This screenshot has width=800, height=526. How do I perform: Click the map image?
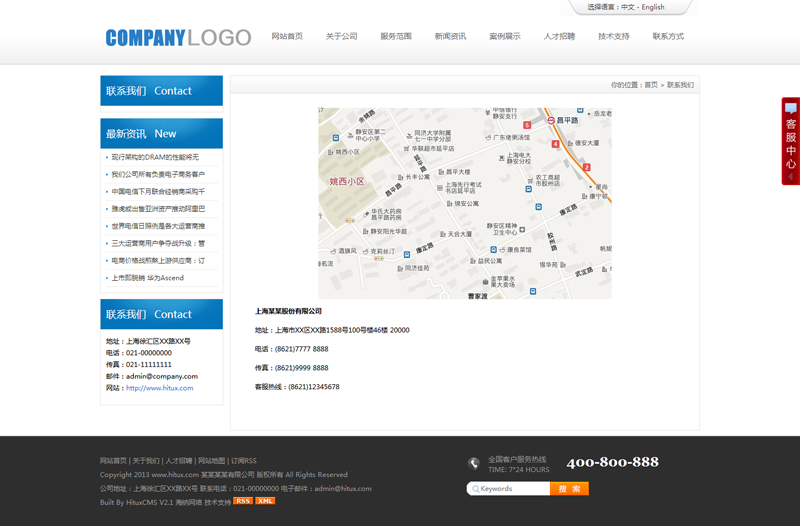click(x=465, y=203)
